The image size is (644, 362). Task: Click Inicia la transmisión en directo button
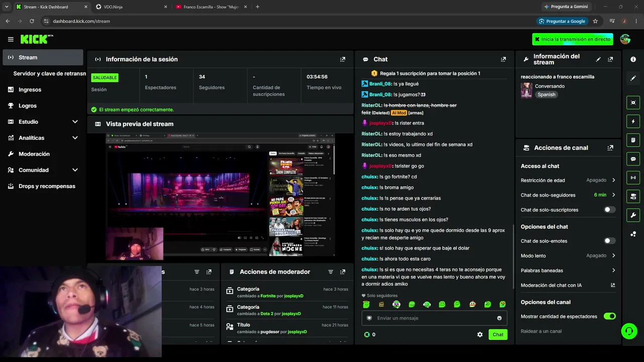point(573,39)
